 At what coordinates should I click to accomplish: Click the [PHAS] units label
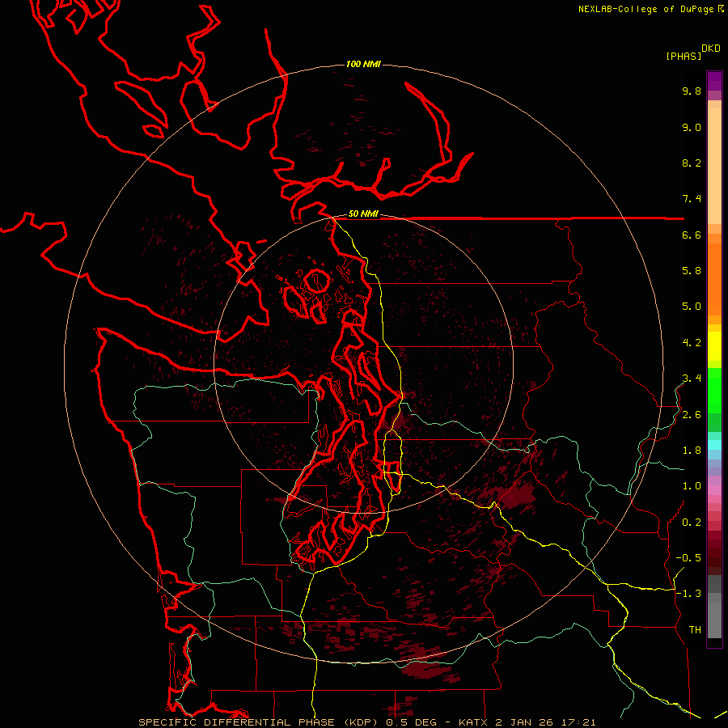pyautogui.click(x=684, y=56)
